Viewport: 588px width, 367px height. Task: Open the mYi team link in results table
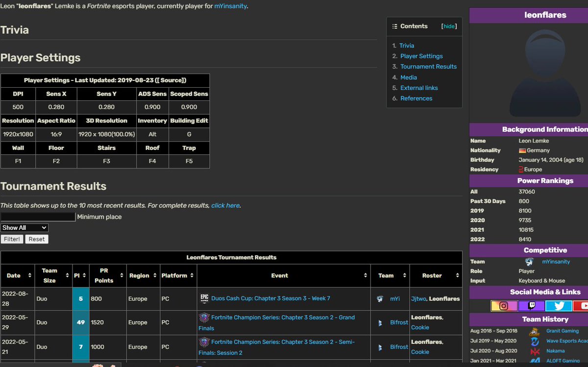[395, 298]
